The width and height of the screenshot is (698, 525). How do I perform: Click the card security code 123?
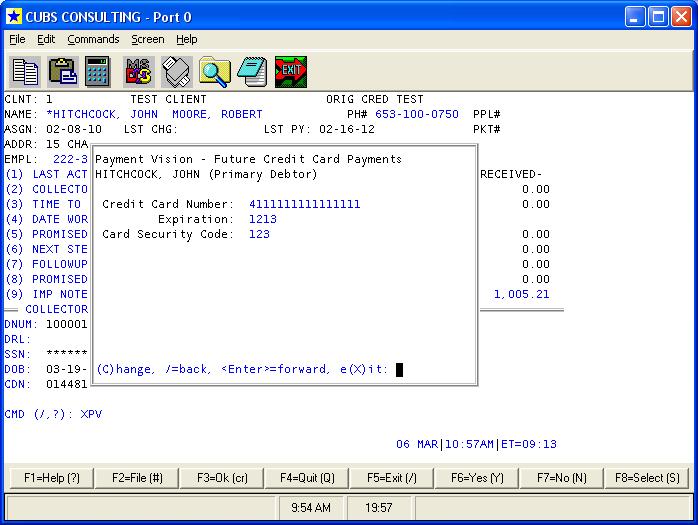tap(259, 234)
